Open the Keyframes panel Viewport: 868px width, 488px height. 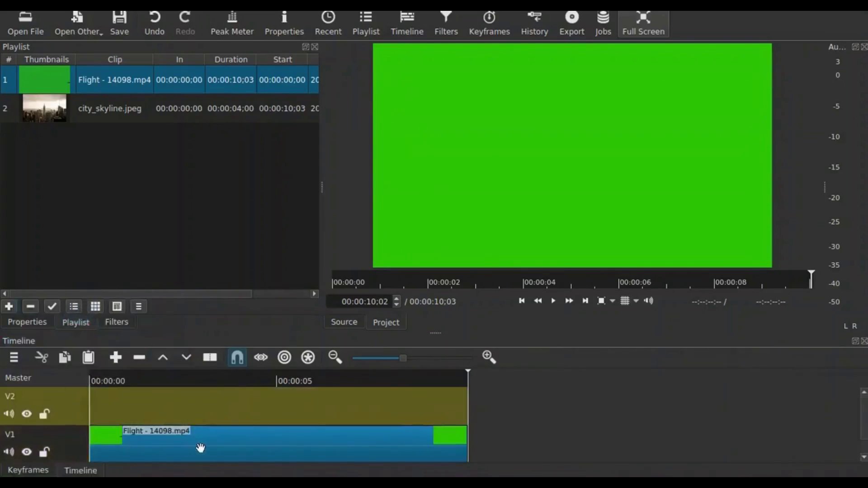pyautogui.click(x=490, y=23)
